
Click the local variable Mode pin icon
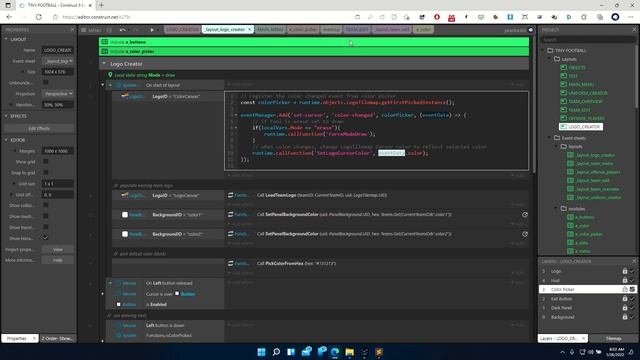(x=110, y=75)
